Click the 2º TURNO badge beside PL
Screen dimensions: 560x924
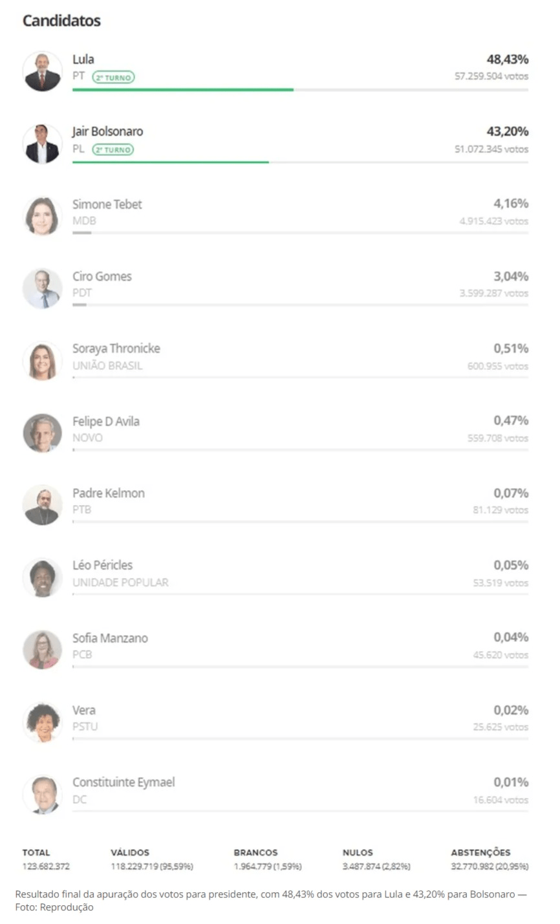click(113, 150)
